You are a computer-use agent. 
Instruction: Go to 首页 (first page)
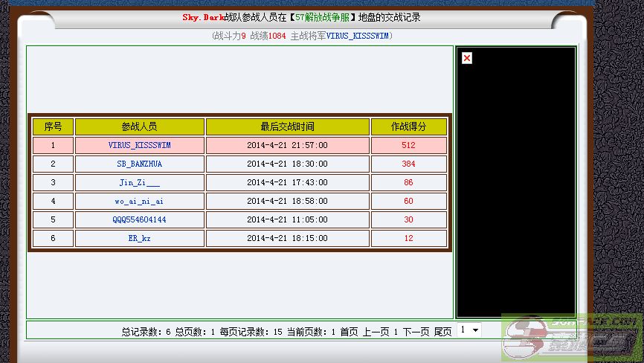(349, 332)
